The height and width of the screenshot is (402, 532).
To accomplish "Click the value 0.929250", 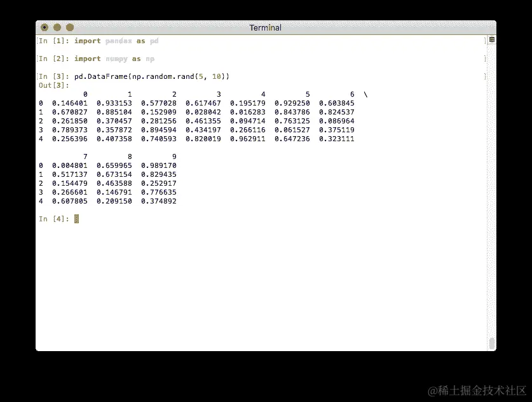I will 292,103.
